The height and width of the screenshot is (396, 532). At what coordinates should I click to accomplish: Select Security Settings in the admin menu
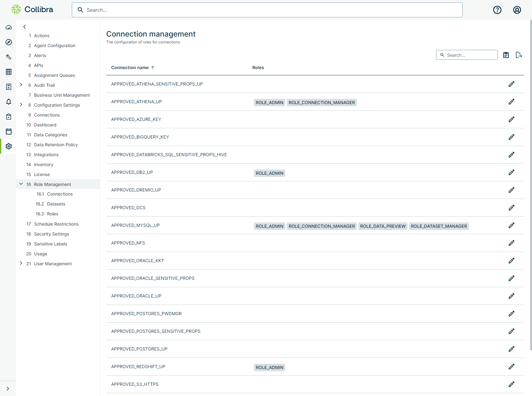pos(51,234)
